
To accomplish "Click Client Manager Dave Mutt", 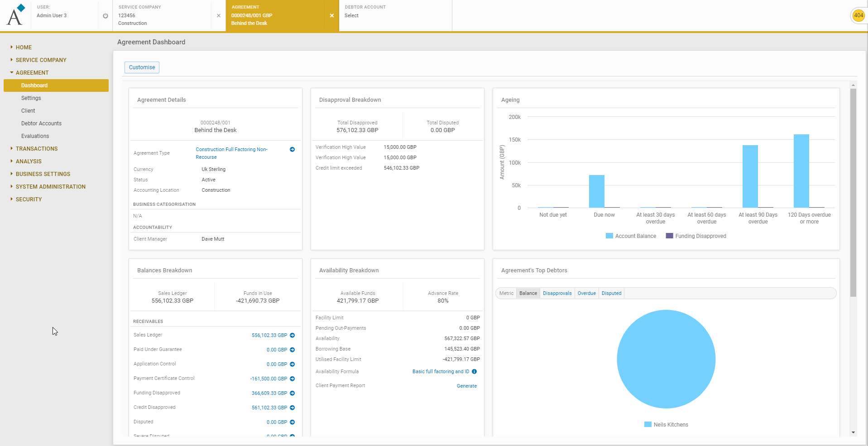I will 213,239.
